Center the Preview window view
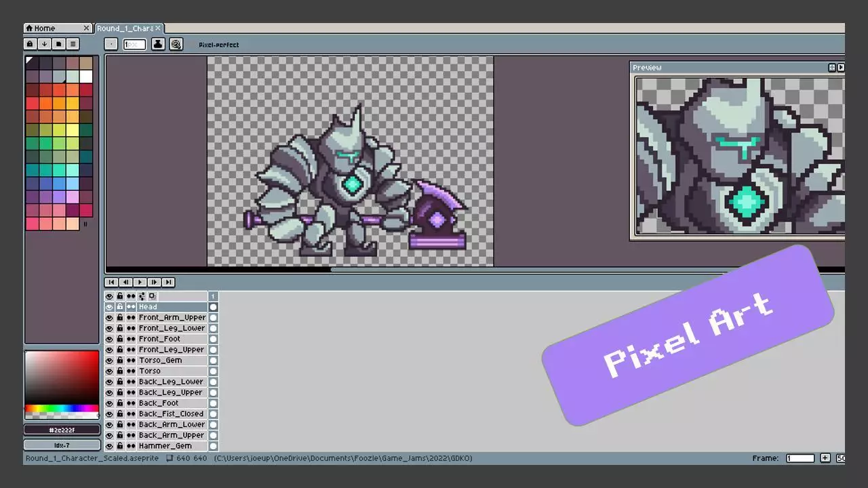 [x=832, y=68]
